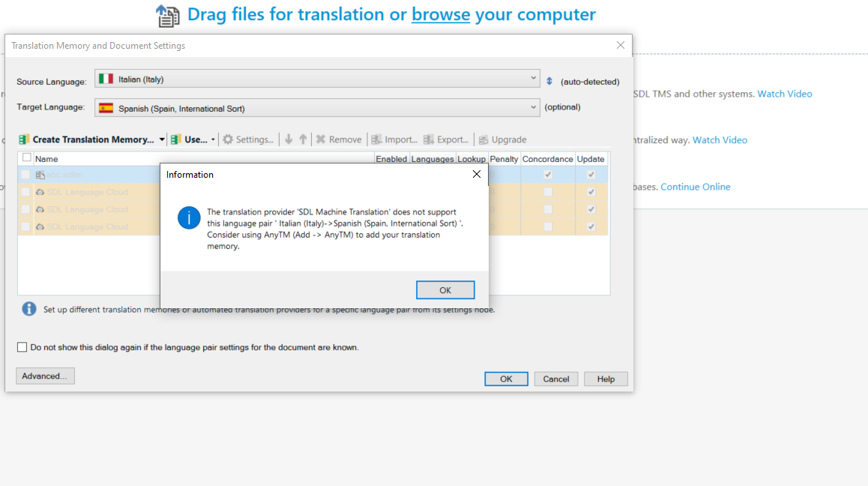Click the Concordance column header
Image resolution: width=868 pixels, height=486 pixels.
click(547, 159)
